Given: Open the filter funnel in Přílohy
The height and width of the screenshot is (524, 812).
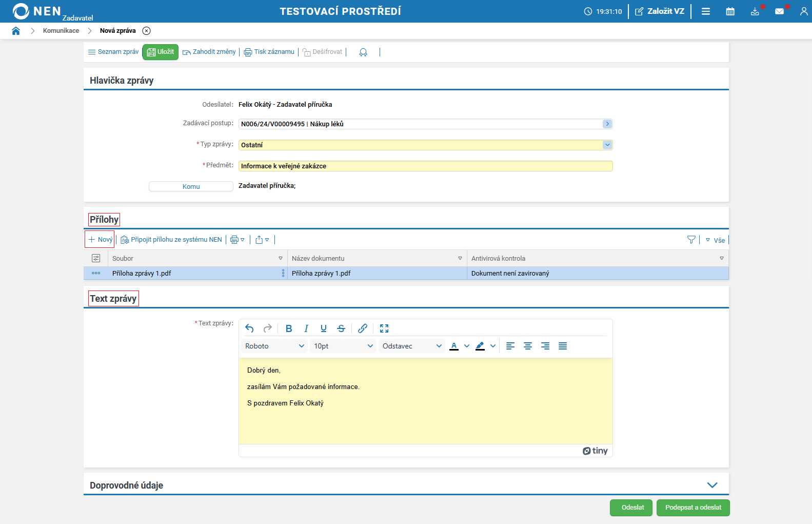Looking at the screenshot, I should (x=691, y=240).
